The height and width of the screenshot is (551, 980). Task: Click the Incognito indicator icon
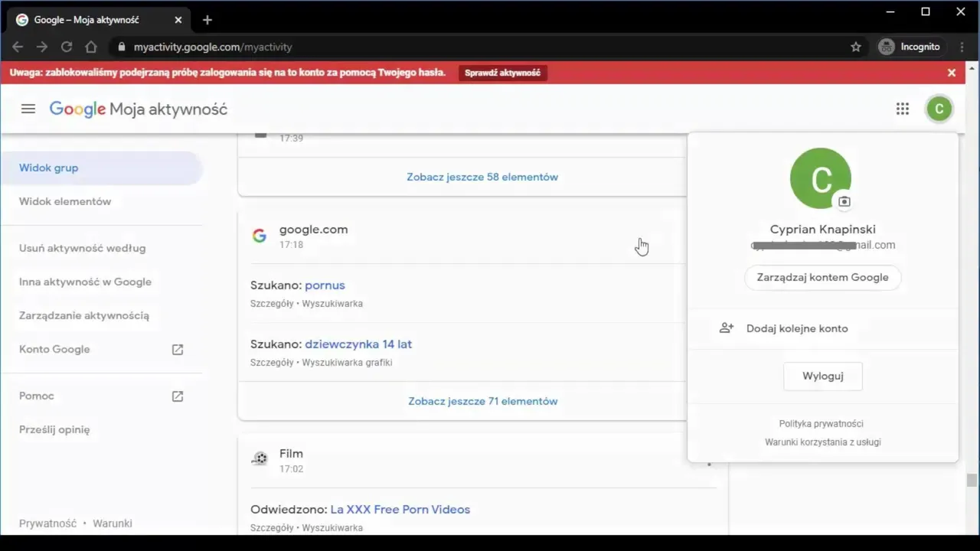[x=887, y=47]
